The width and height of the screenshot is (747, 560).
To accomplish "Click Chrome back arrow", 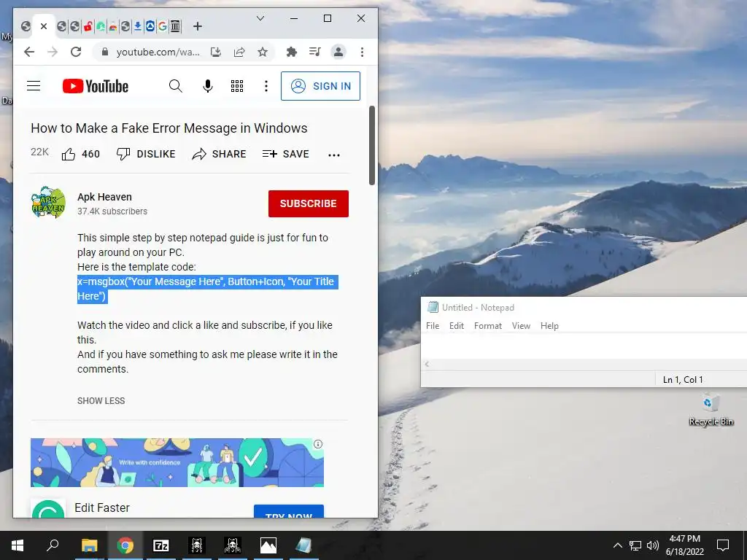I will point(29,52).
